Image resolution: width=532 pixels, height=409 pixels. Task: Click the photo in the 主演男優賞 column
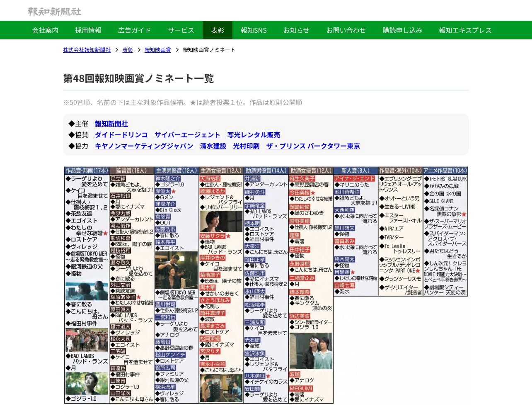click(177, 270)
